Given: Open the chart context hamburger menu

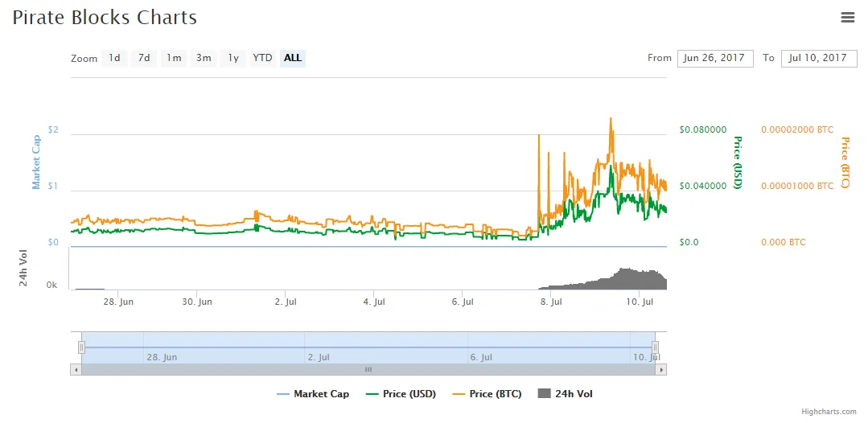Looking at the screenshot, I should 848,17.
